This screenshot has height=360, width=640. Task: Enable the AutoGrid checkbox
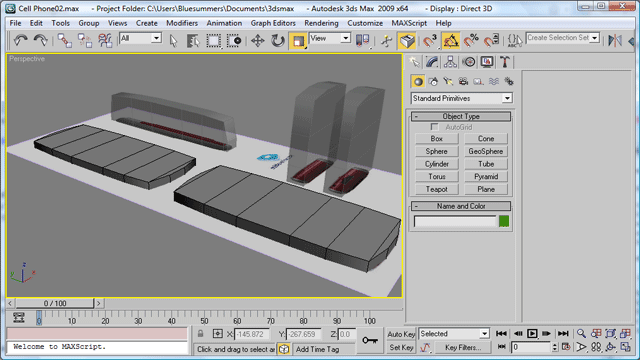(434, 127)
